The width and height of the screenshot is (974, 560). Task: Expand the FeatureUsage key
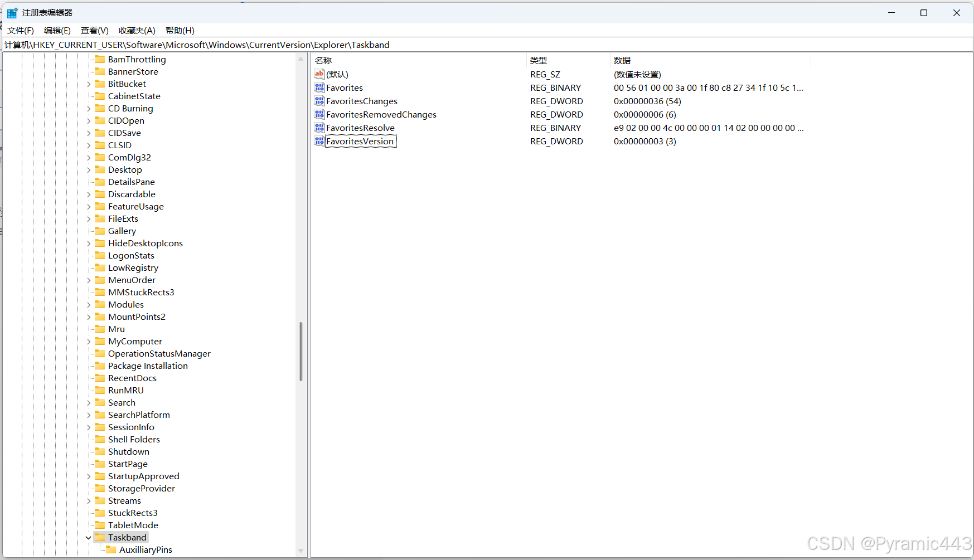point(89,207)
